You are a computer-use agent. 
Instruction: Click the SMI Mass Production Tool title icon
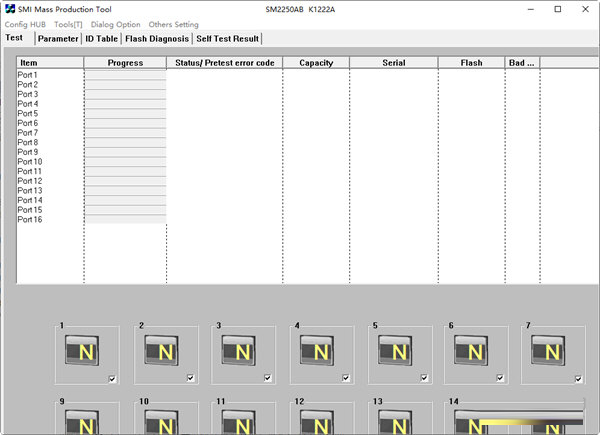pyautogui.click(x=10, y=9)
